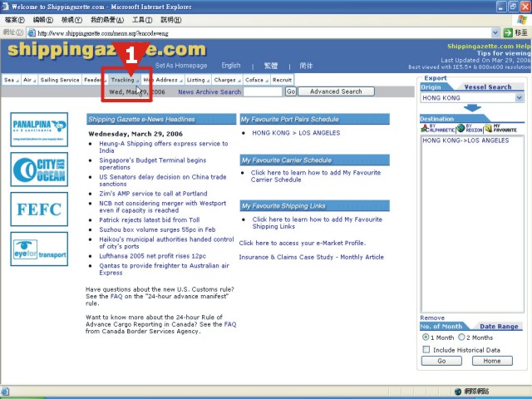Open Shippingazette.com Help link
This screenshot has width=532, height=399.
(489, 47)
